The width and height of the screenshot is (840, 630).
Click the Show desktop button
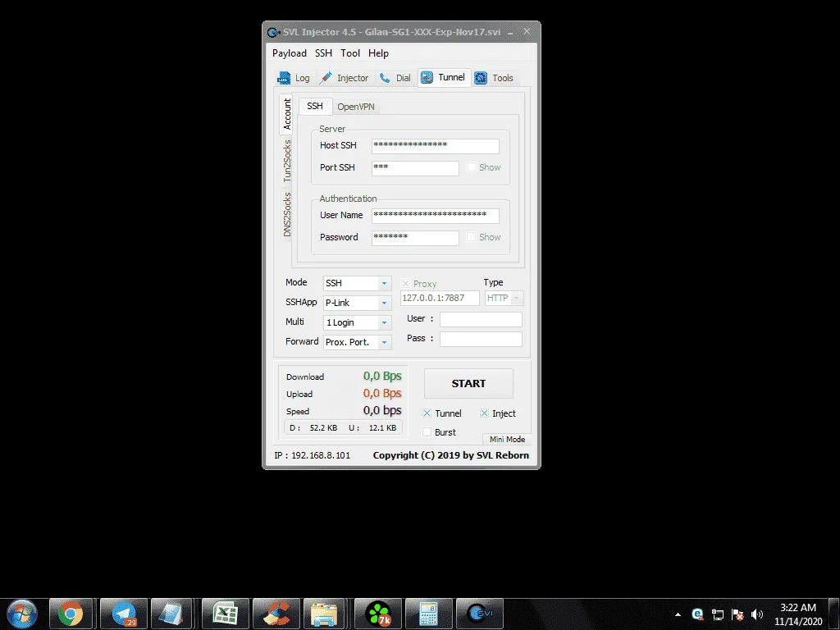(x=834, y=614)
